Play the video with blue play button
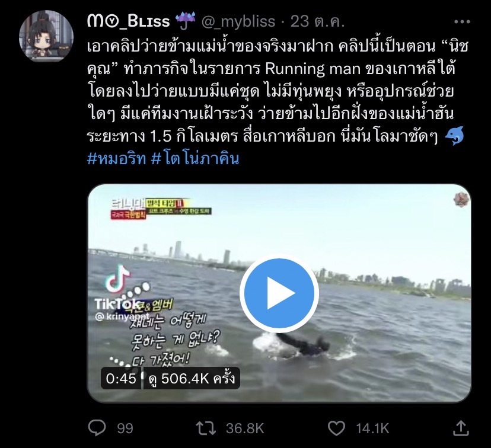491x448 pixels. (x=279, y=293)
